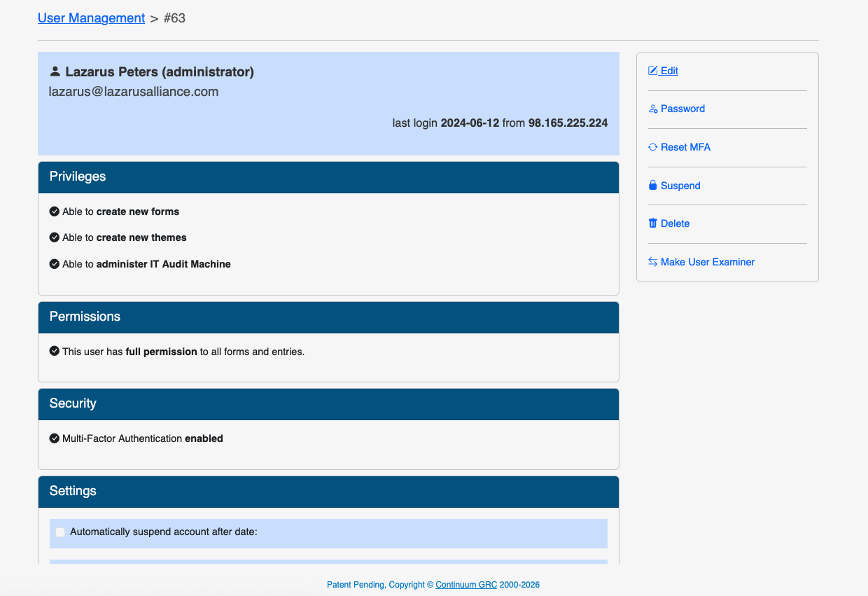
Task: Click the lazarus@lazarusalliance.com email address
Action: click(134, 92)
